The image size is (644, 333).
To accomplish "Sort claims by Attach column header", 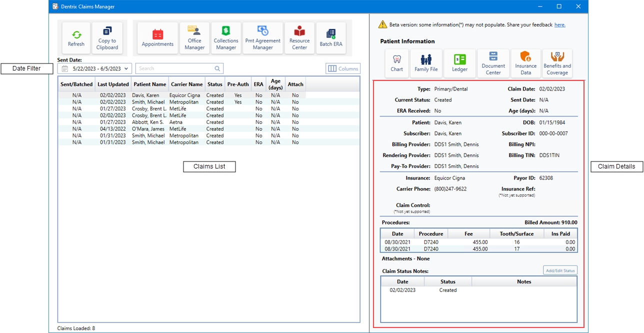I will coord(295,84).
